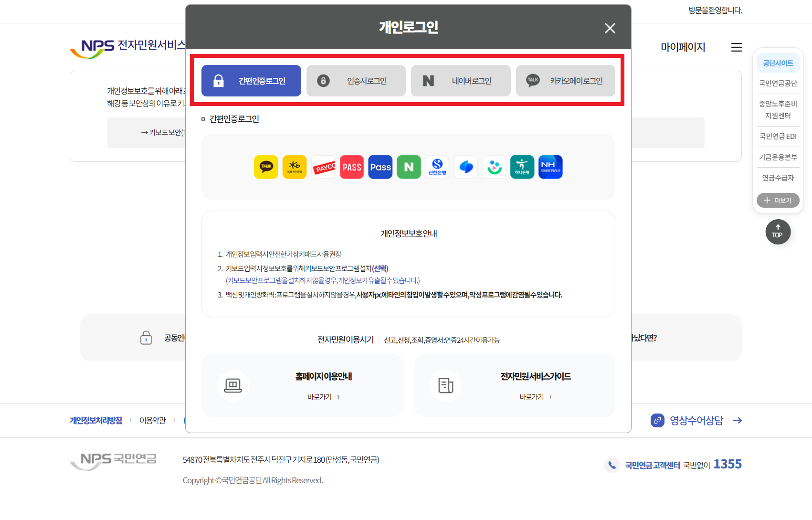Image resolution: width=812 pixels, height=520 pixels.
Task: Close the 개인로그인 dialog with X
Action: (x=610, y=28)
